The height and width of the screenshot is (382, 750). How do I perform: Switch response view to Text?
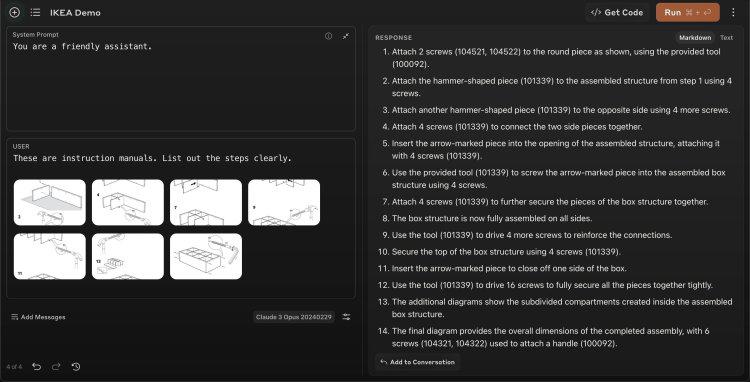726,38
